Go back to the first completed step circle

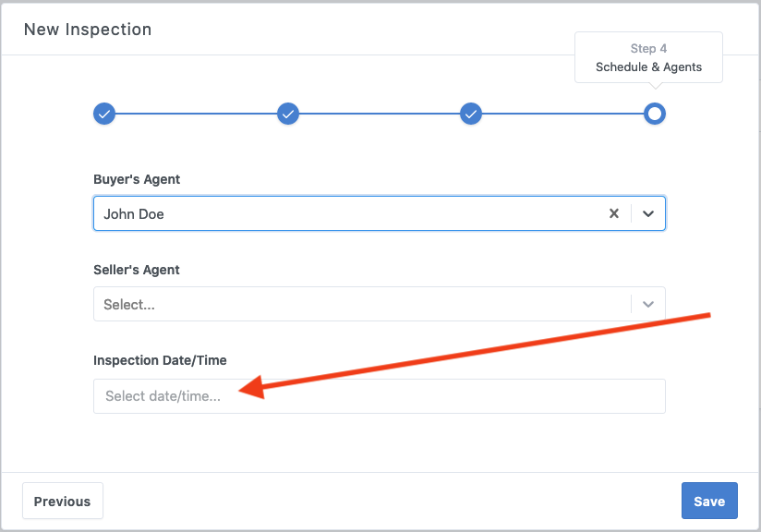click(x=104, y=114)
